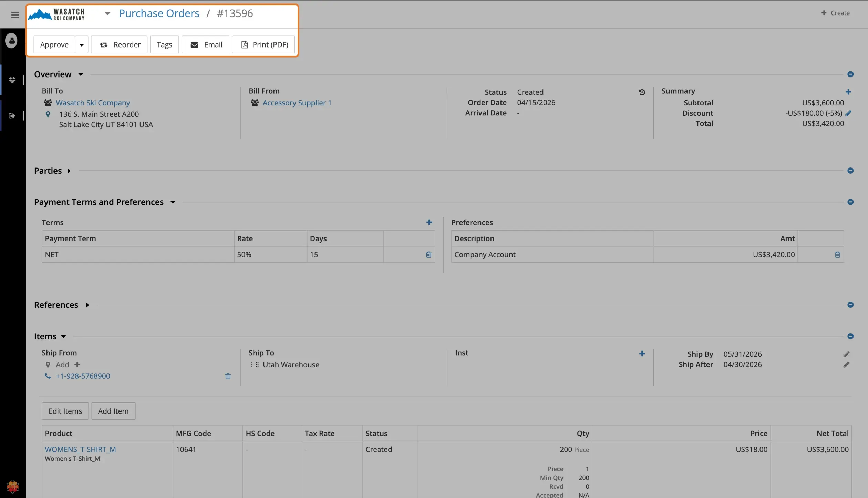The width and height of the screenshot is (868, 498).
Task: Add a Summary entry with plus icon
Action: coord(848,92)
